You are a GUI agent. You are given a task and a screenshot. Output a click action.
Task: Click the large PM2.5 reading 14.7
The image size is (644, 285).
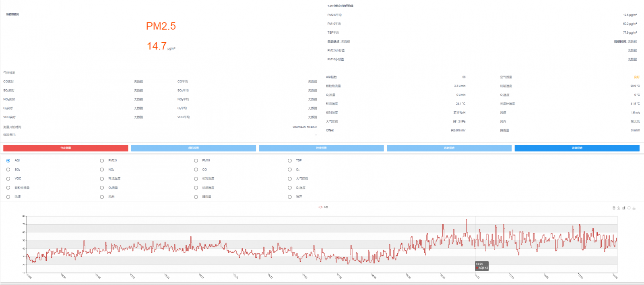coord(157,46)
